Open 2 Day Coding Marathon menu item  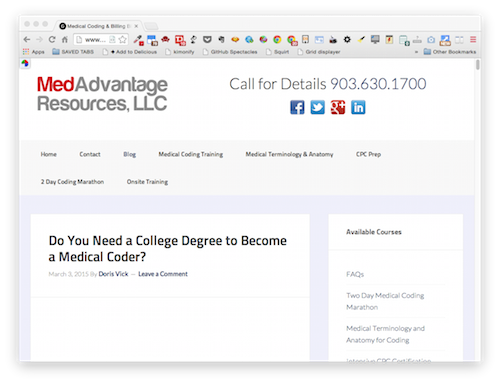(x=72, y=182)
